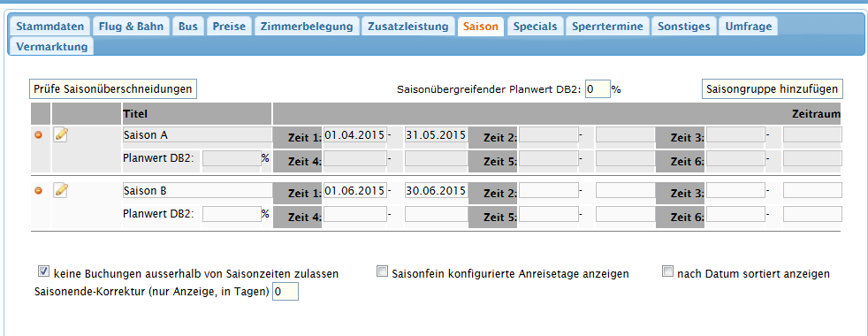Viewport: 868px width, 336px height.
Task: Focus Saison B Zeit 2 start field
Action: click(x=549, y=190)
